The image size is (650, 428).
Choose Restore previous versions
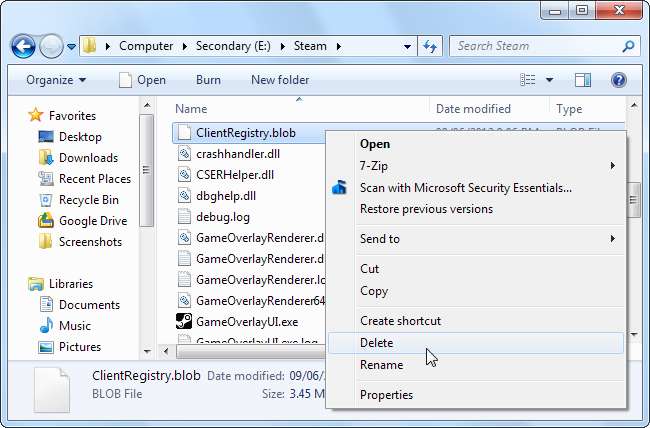tap(476, 209)
